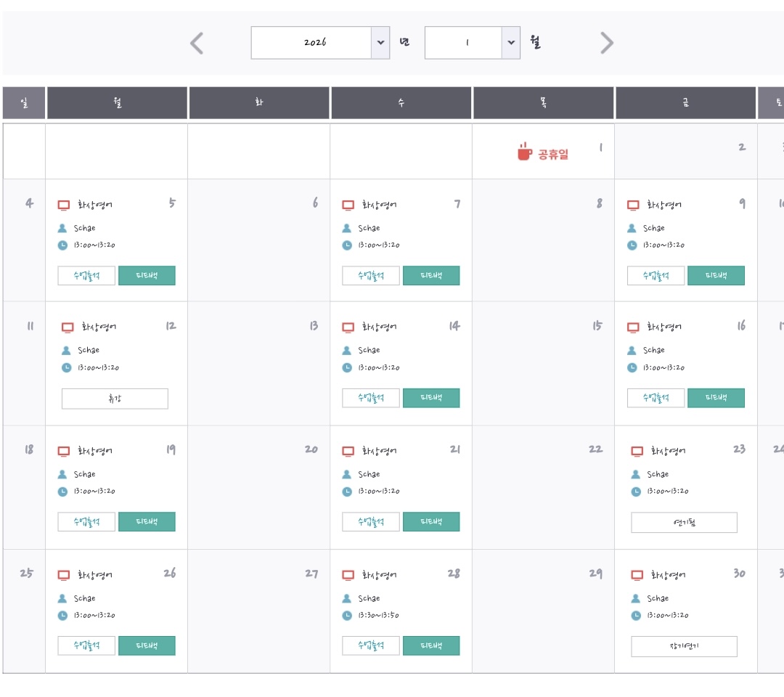Click the teacher person icon on January 7
Viewport: 784px width, 697px height.
(x=348, y=229)
